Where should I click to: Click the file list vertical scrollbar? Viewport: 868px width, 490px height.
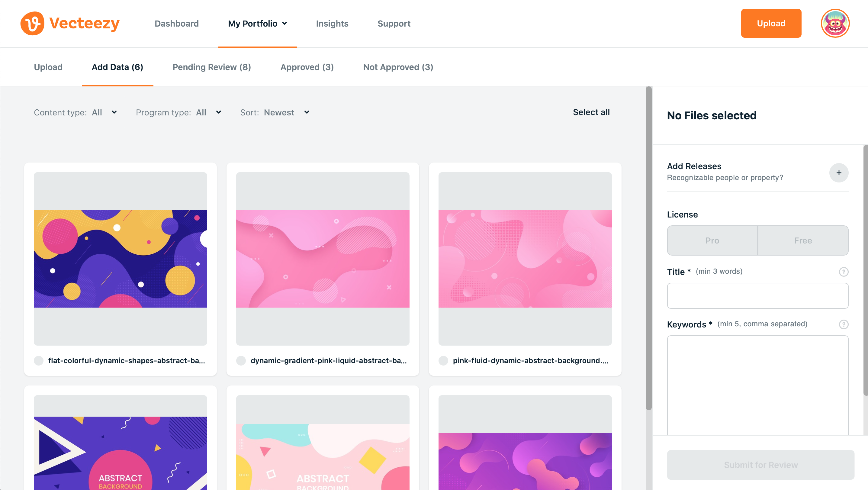[x=648, y=248]
